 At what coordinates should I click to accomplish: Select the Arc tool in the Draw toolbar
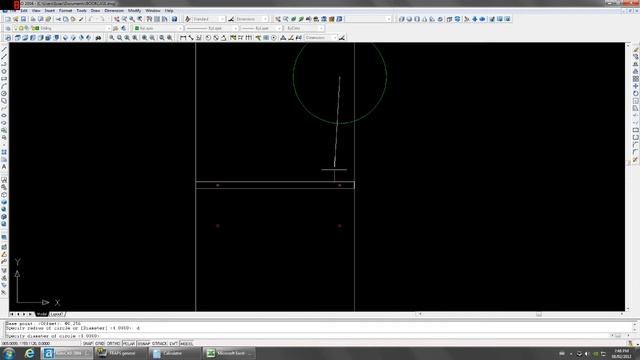tap(4, 86)
